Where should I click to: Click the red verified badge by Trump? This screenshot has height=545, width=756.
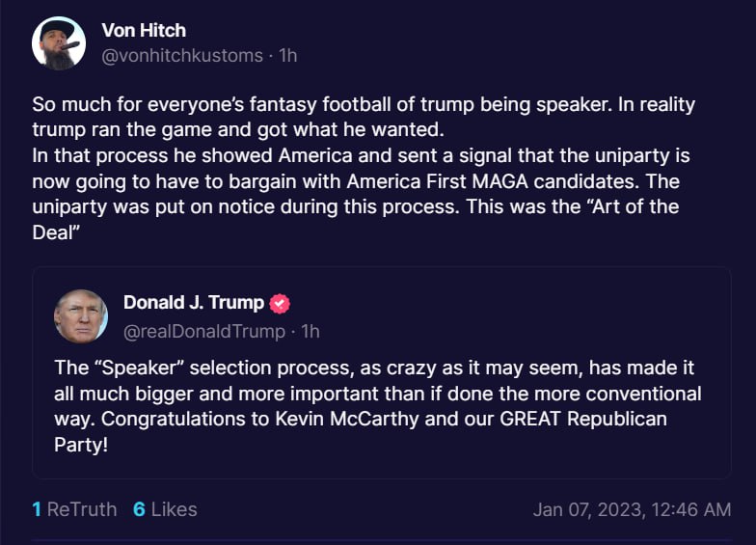coord(280,303)
